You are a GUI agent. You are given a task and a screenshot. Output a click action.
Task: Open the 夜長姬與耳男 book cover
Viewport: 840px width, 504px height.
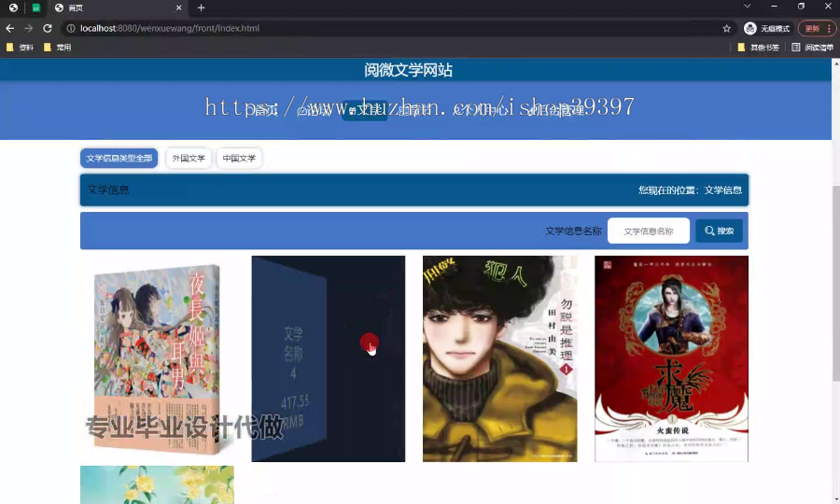click(x=157, y=358)
